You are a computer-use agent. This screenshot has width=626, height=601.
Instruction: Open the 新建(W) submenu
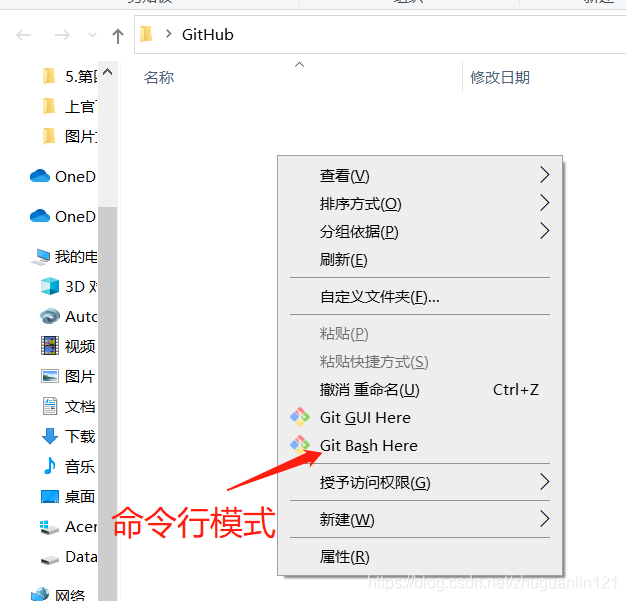420,520
